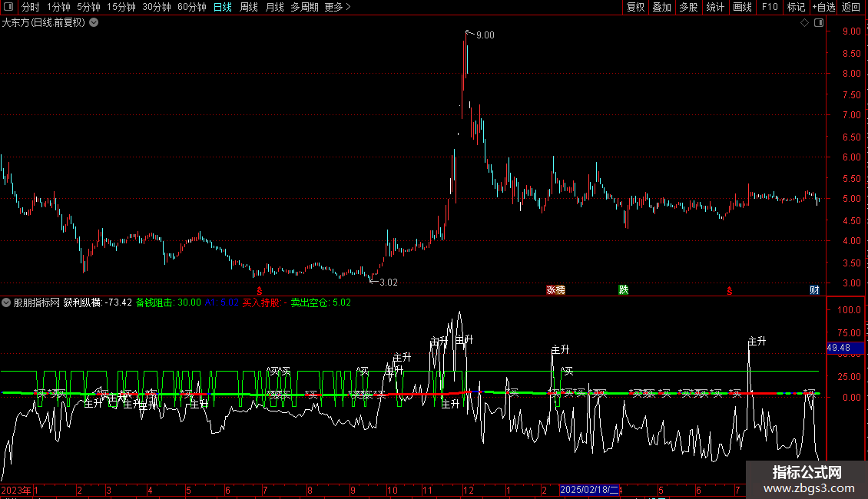The height and width of the screenshot is (499, 868).
Task: Click the red S marker near July 2025
Action: 730,291
